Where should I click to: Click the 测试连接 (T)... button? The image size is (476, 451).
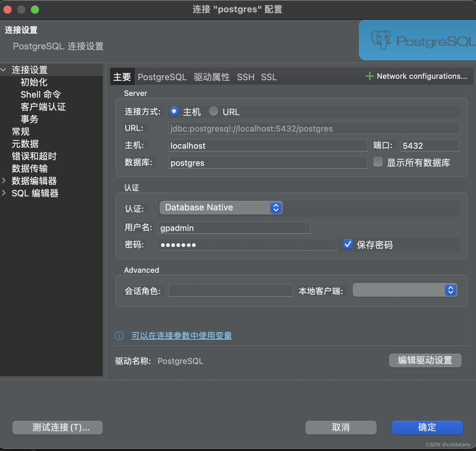[x=58, y=428]
